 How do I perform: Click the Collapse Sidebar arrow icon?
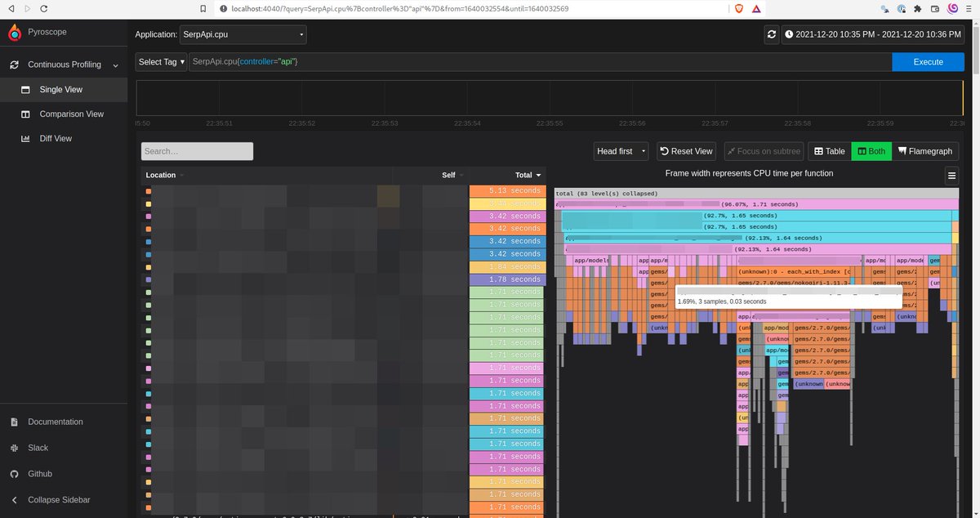pos(14,500)
